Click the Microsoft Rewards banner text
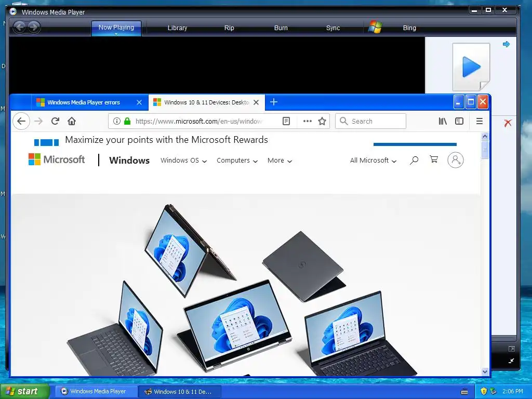The height and width of the screenshot is (399, 532). (x=166, y=140)
